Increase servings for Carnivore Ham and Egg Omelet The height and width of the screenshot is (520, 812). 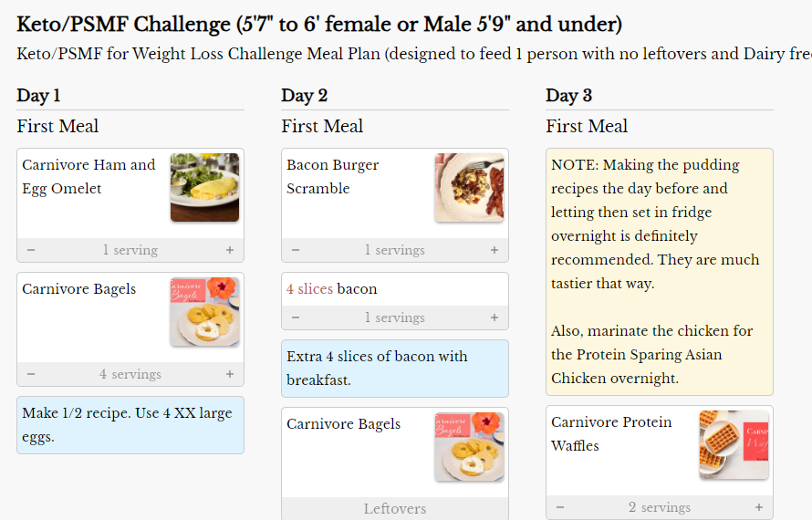click(230, 250)
